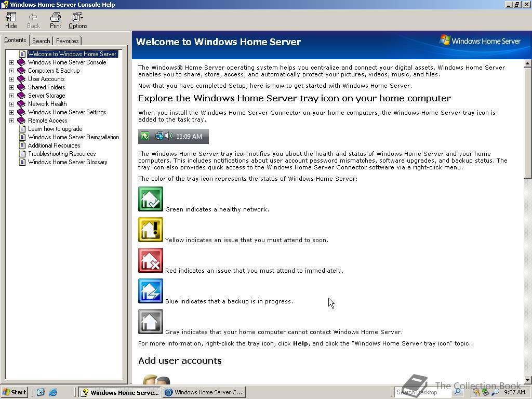The image size is (532, 399).
Task: Click the Windows Home Server Glossary page icon
Action: [x=22, y=162]
